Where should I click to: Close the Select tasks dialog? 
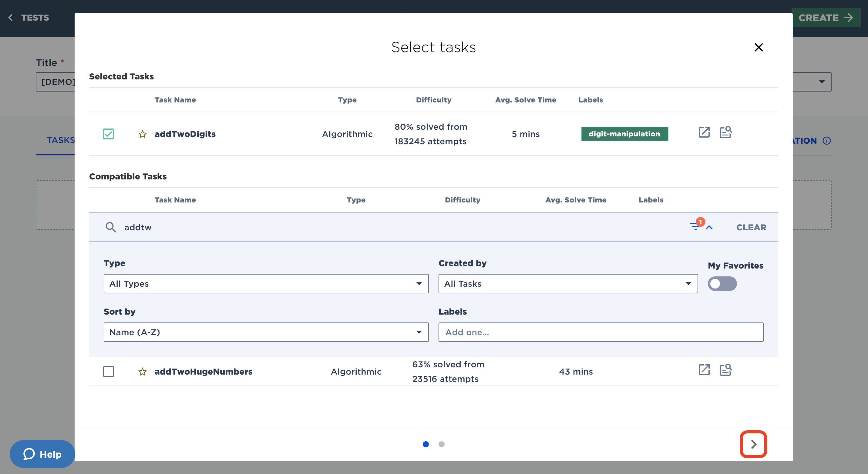(758, 47)
